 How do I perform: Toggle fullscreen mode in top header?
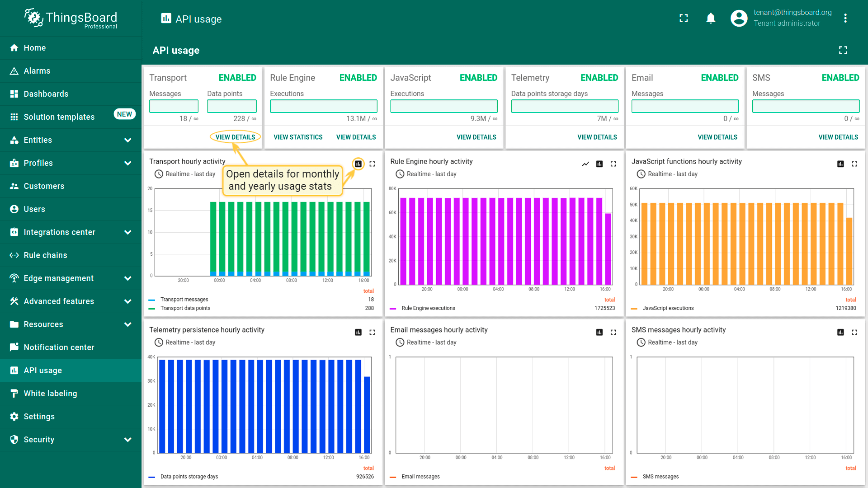(x=684, y=18)
